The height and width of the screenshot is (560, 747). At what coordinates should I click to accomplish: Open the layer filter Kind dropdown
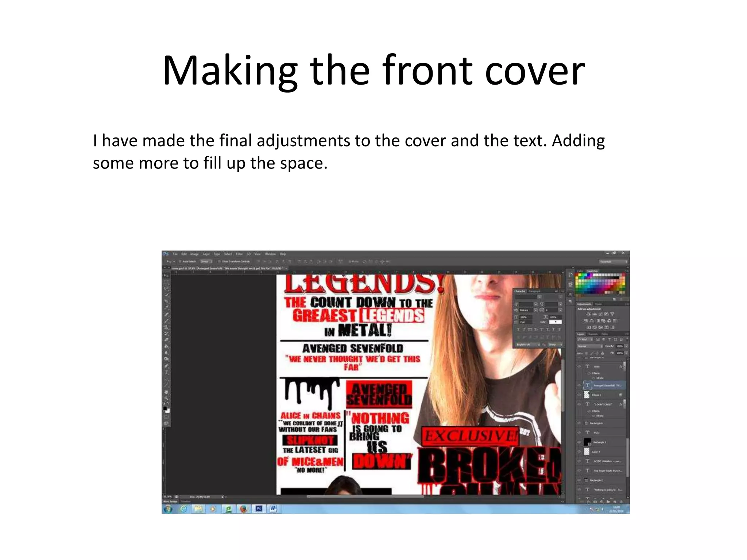585,339
